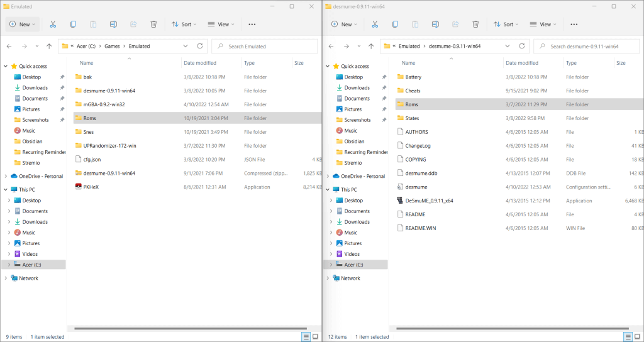Click the Rename icon in the Emulated window
The image size is (644, 342).
point(113,25)
